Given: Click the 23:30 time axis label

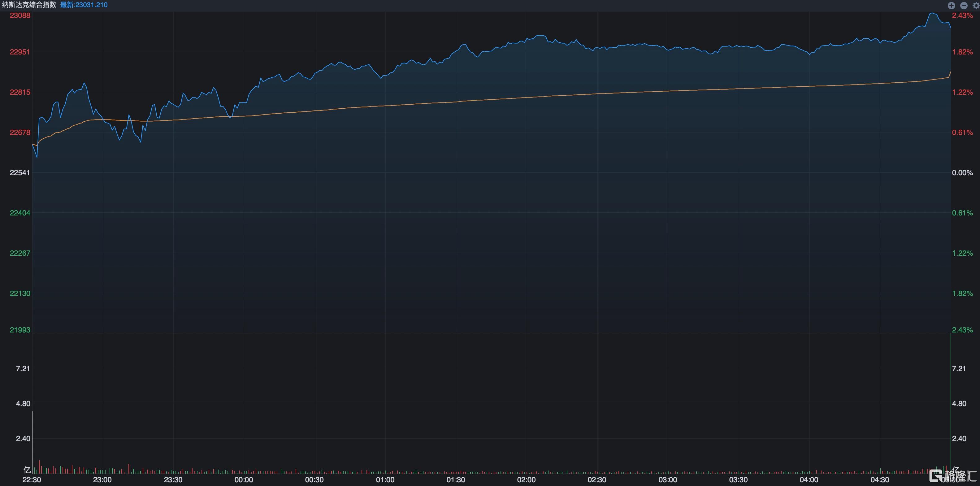Looking at the screenshot, I should pos(173,480).
